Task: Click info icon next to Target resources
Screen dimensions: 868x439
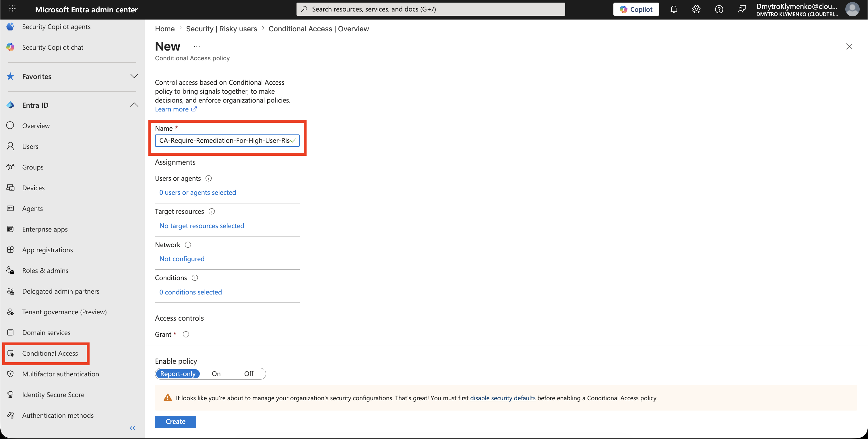Action: (212, 211)
